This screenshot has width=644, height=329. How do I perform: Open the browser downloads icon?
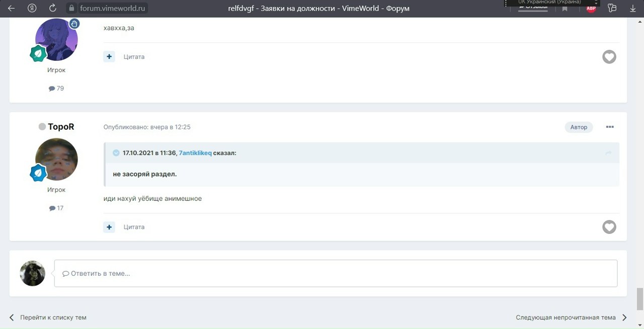633,9
